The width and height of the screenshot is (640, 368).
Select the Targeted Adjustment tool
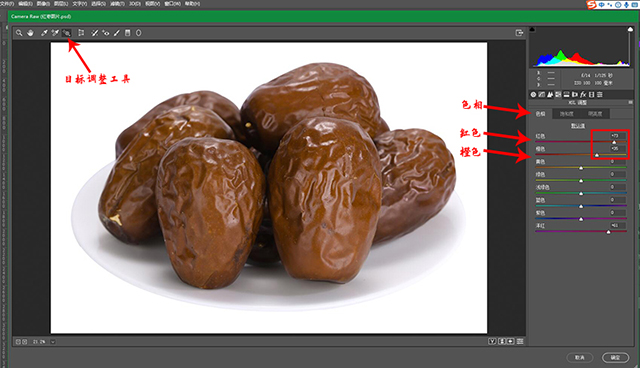pyautogui.click(x=67, y=33)
